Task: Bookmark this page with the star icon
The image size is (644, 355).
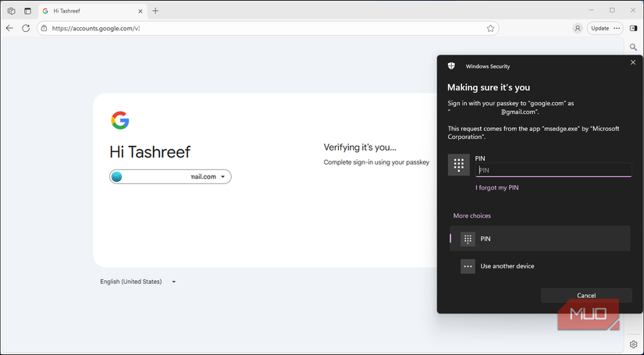Action: pyautogui.click(x=490, y=28)
